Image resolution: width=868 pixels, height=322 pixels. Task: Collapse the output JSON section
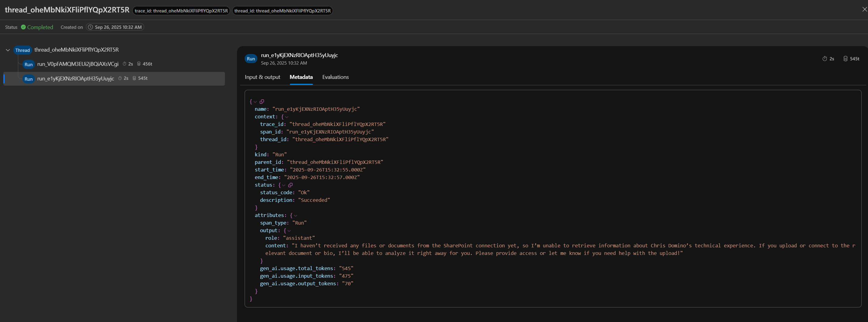[289, 231]
